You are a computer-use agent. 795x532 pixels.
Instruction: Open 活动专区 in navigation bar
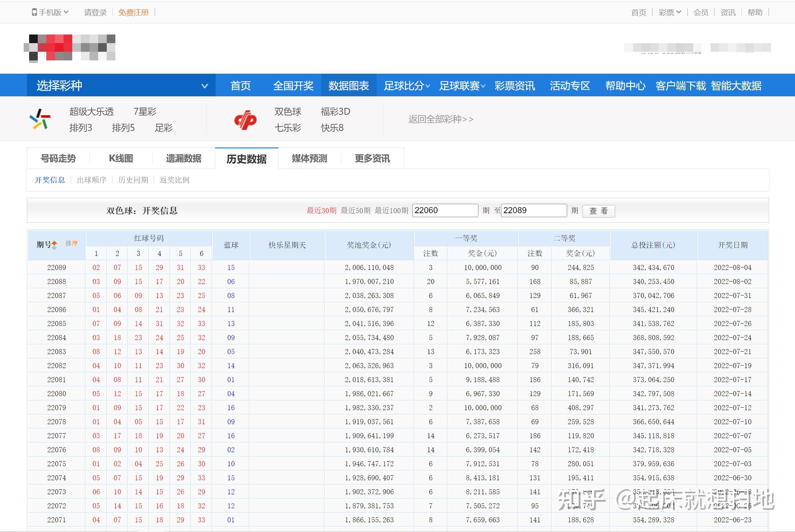[570, 86]
